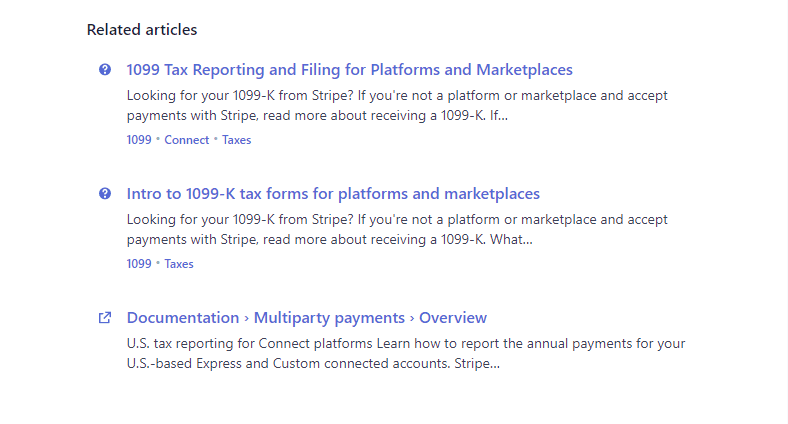Select the 1099 tag under the first article
788x424 pixels.
139,140
